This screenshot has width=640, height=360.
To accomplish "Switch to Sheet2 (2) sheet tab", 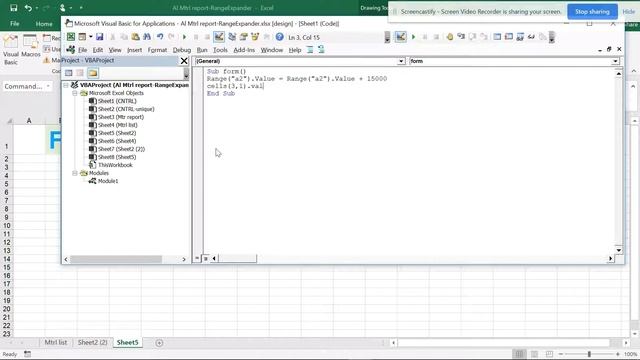I will 92,342.
